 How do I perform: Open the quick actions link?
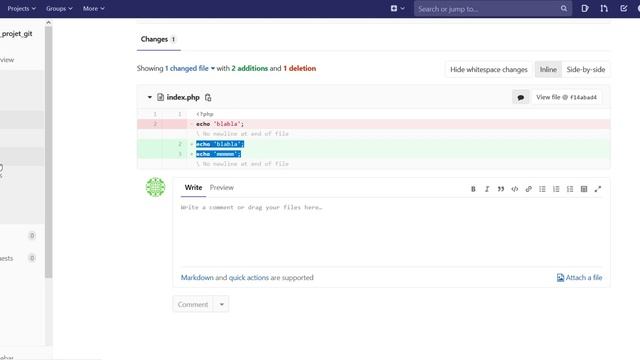click(x=249, y=278)
